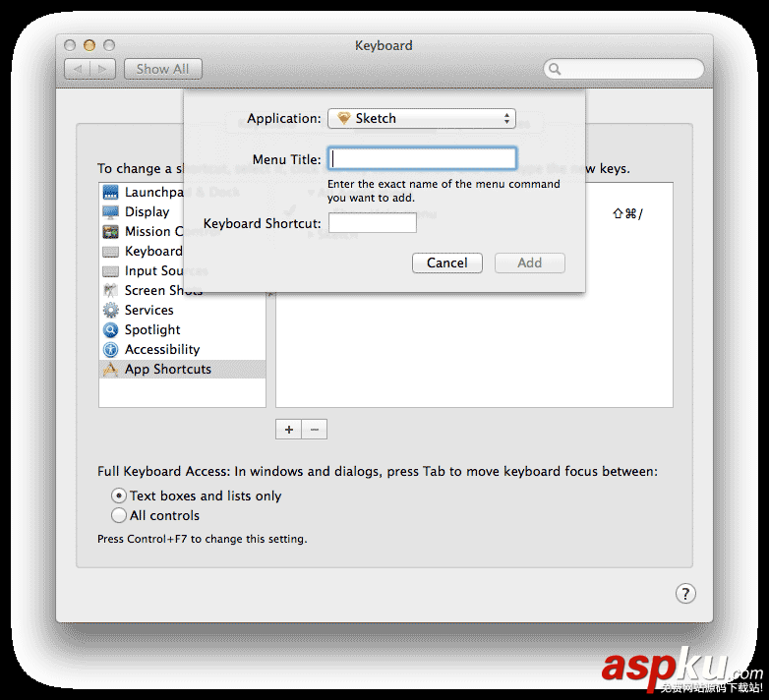Click the Keyboard category icon
This screenshot has width=769, height=700.
click(110, 252)
